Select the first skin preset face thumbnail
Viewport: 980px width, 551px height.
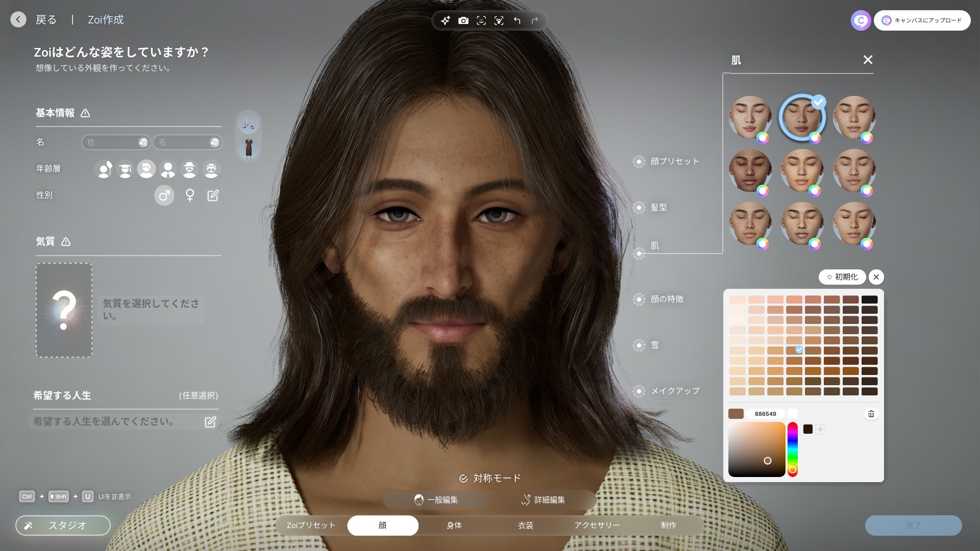tap(750, 117)
